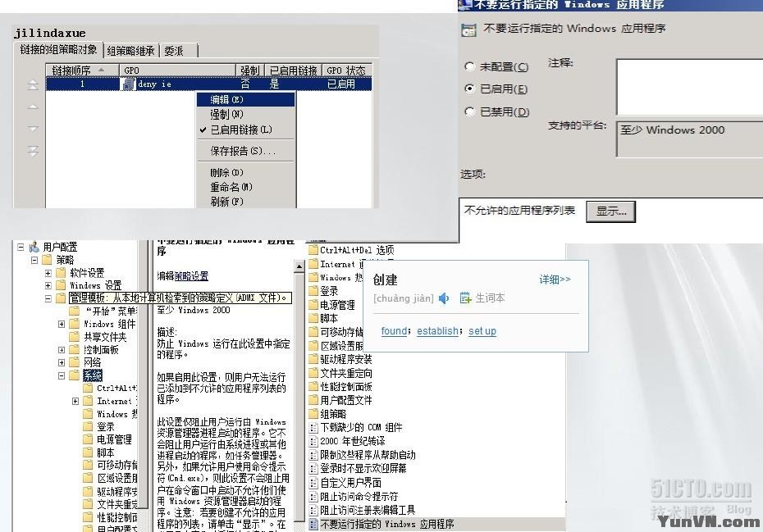Toggle 已启用链接(L) in the context menu
This screenshot has height=532, width=763.
click(x=246, y=130)
